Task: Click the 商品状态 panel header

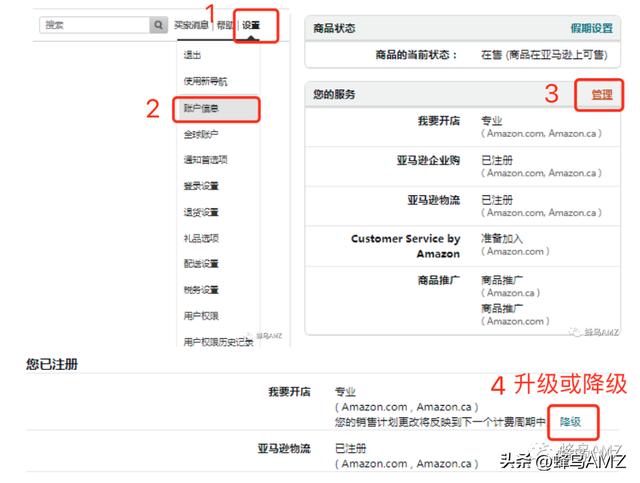Action: 462,28
